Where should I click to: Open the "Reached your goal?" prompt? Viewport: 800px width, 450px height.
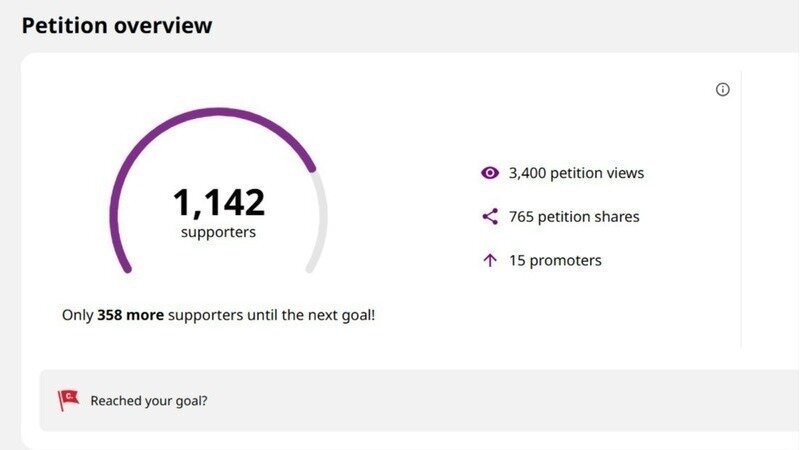(149, 401)
